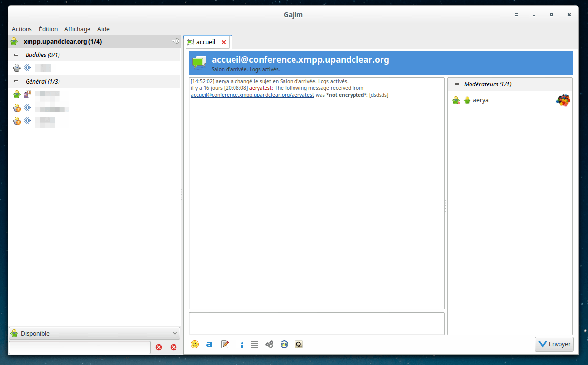Image resolution: width=588 pixels, height=365 pixels.
Task: Click the change subject notepad-pencil icon
Action: (225, 344)
